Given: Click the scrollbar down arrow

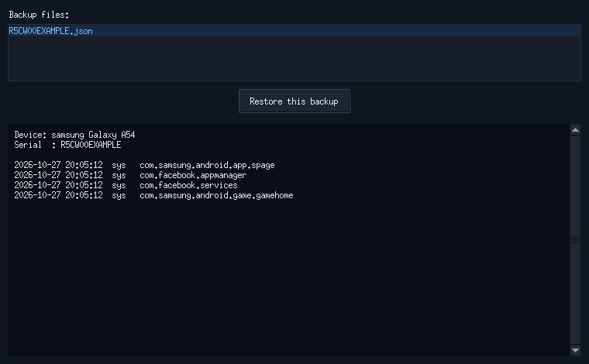Looking at the screenshot, I should [x=575, y=350].
